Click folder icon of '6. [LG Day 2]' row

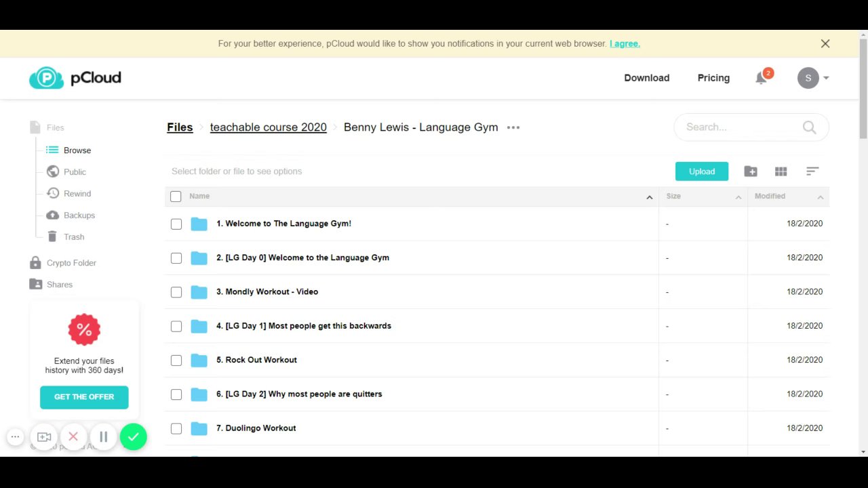[199, 394]
